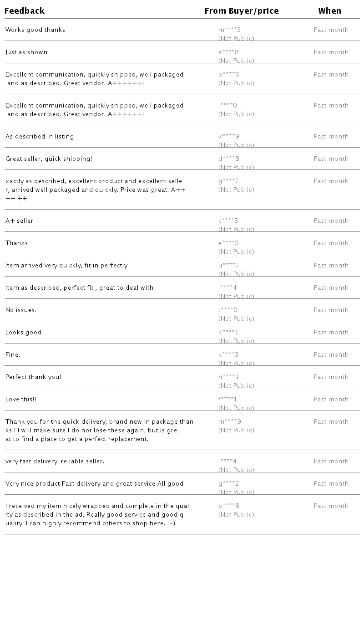Click the "Just as shown" feedback comment
The height and width of the screenshot is (636, 364).
(x=26, y=52)
